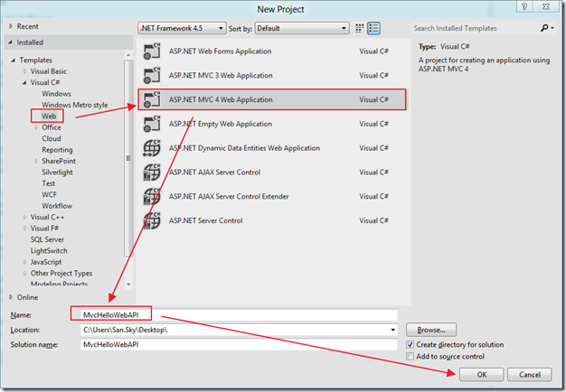Click the Cancel button
566x392 pixels.
[530, 374]
